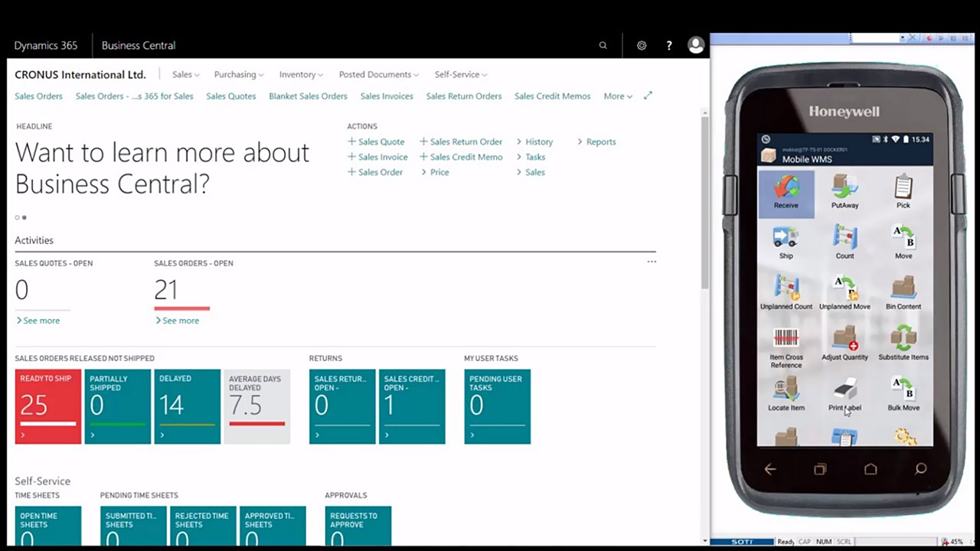The height and width of the screenshot is (551, 980).
Task: Expand the Reports actions group
Action: 596,142
